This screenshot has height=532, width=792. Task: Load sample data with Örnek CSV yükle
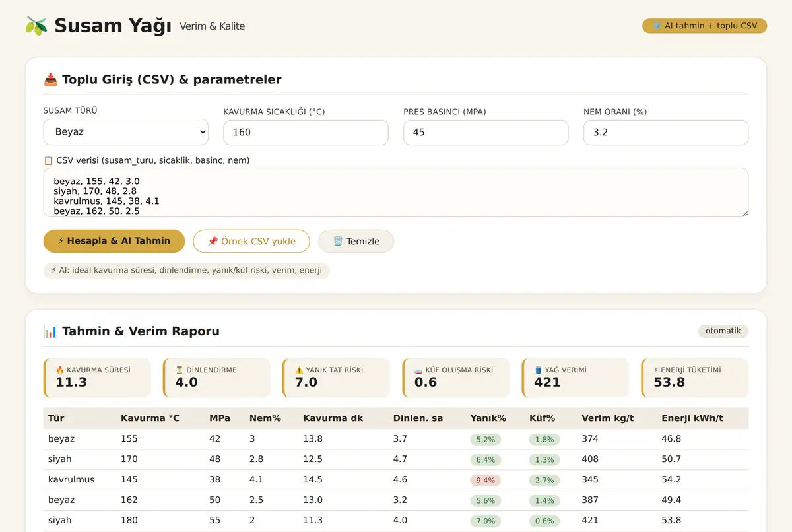251,242
